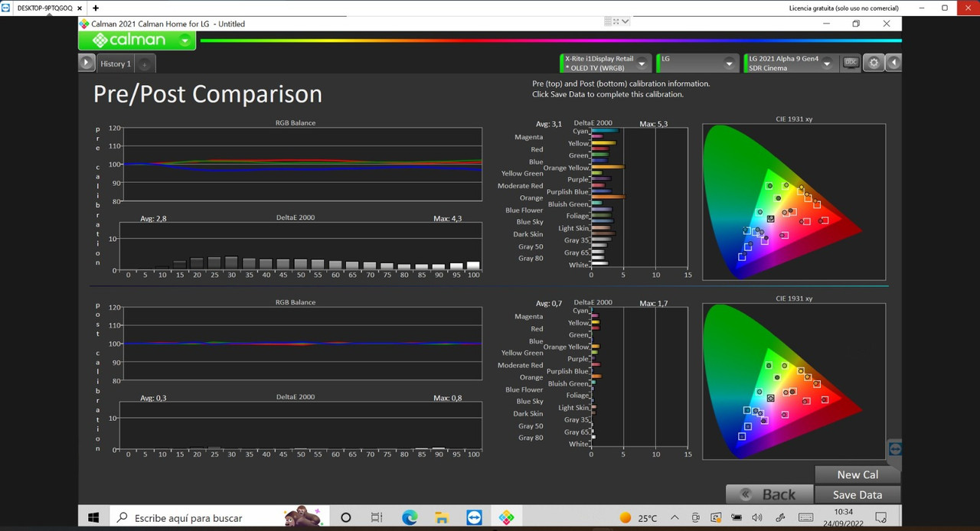Image resolution: width=980 pixels, height=531 pixels.
Task: Collapse the side panel arrow next to gear
Action: pos(893,63)
